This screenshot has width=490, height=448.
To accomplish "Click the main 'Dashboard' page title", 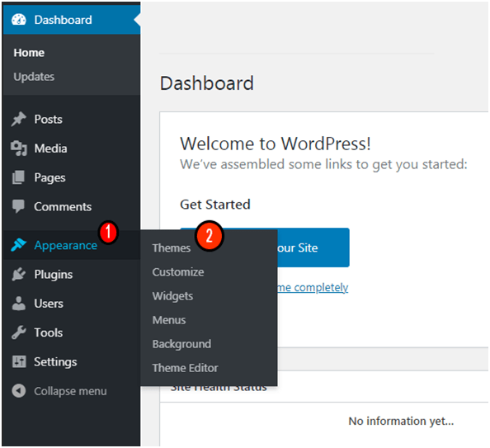I will [x=207, y=83].
